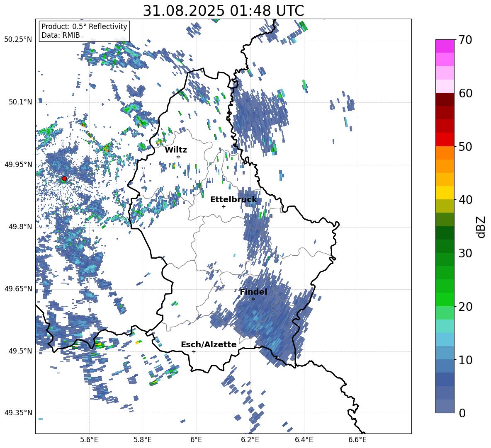Click the yellow 40 dBZ color band
Viewport: 491px width, 448px height.
445,193
